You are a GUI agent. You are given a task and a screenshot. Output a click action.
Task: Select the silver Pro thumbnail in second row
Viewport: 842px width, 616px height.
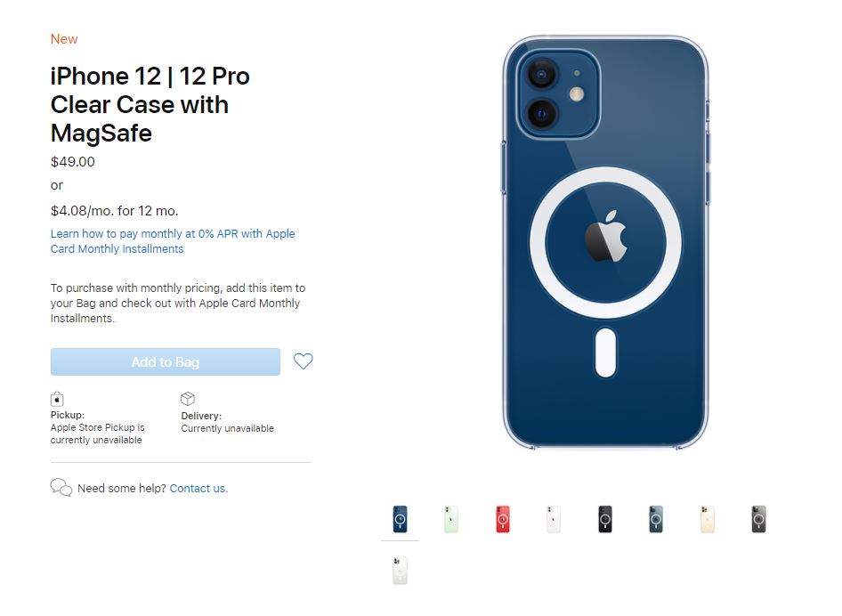(x=400, y=571)
